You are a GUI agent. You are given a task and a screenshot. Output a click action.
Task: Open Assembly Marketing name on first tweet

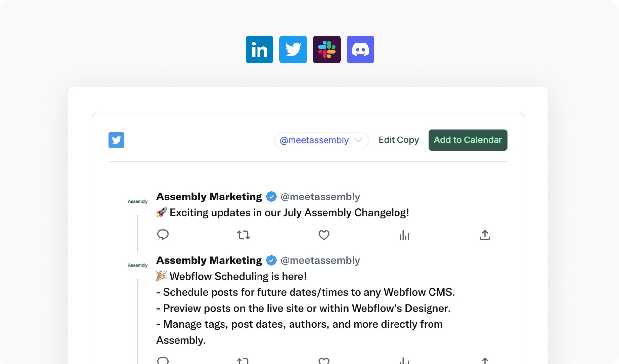209,197
